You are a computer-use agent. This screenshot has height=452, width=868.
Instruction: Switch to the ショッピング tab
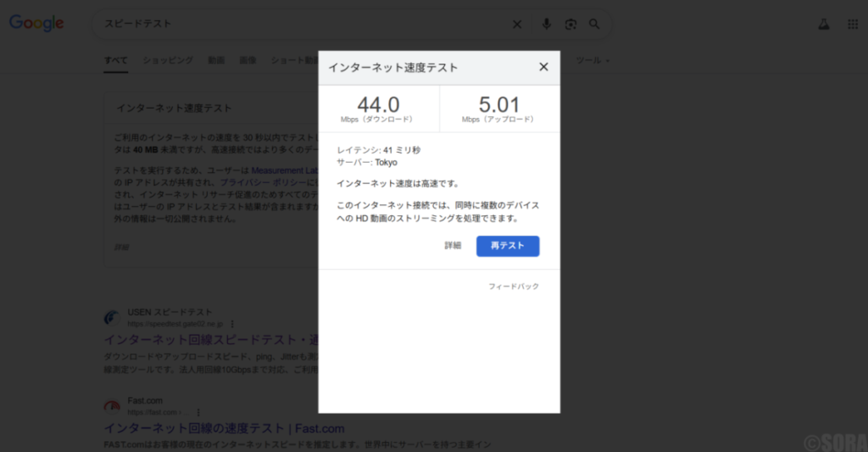[168, 60]
